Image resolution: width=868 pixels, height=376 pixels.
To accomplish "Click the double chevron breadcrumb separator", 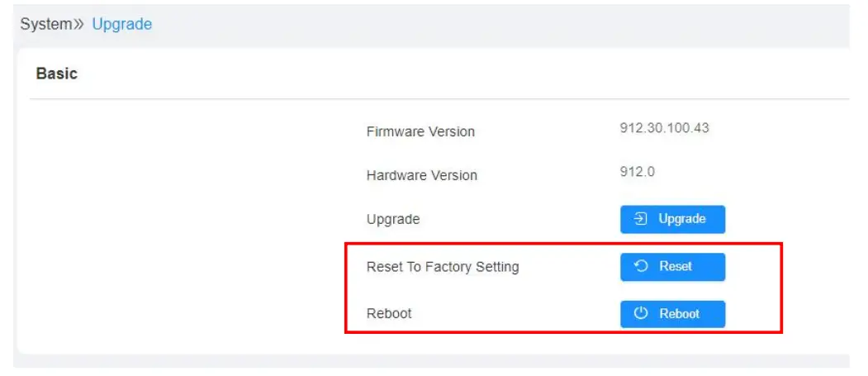I will click(x=80, y=25).
